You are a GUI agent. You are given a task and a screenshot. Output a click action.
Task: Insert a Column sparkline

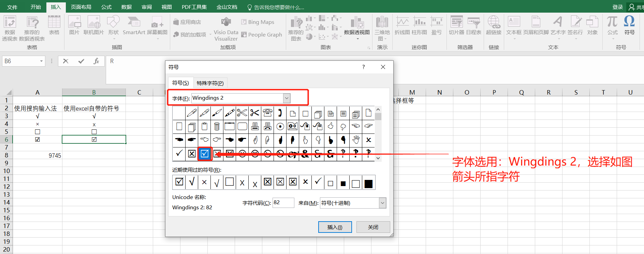coord(419,26)
